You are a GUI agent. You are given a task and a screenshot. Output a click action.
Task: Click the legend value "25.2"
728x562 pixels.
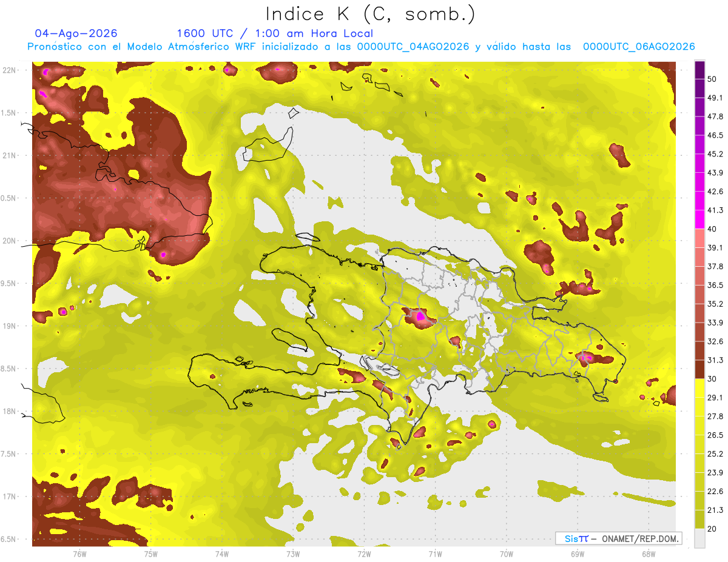pos(715,454)
